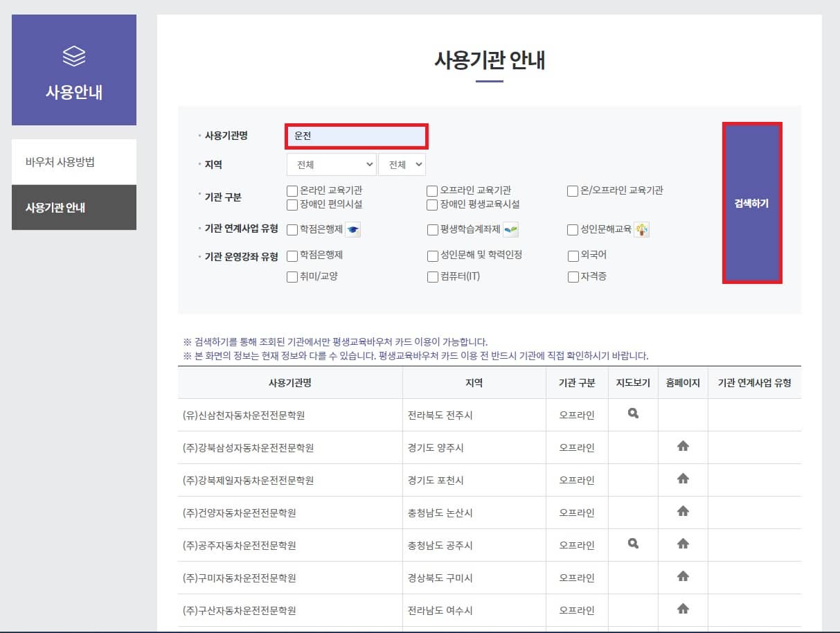Open map view for (주)공주자동차운전전문학원
Viewport: 840px width, 633px height.
coord(632,544)
